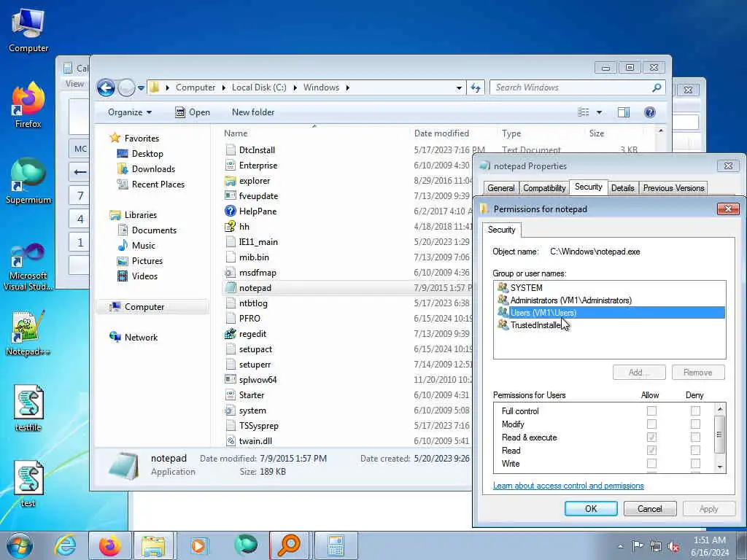The width and height of the screenshot is (747, 560).
Task: Click Cancel in Permissions dialog
Action: [x=650, y=508]
